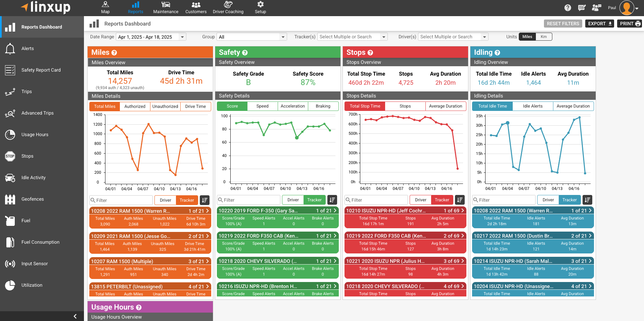Click the Setup gear icon
644x321 pixels.
260,4
